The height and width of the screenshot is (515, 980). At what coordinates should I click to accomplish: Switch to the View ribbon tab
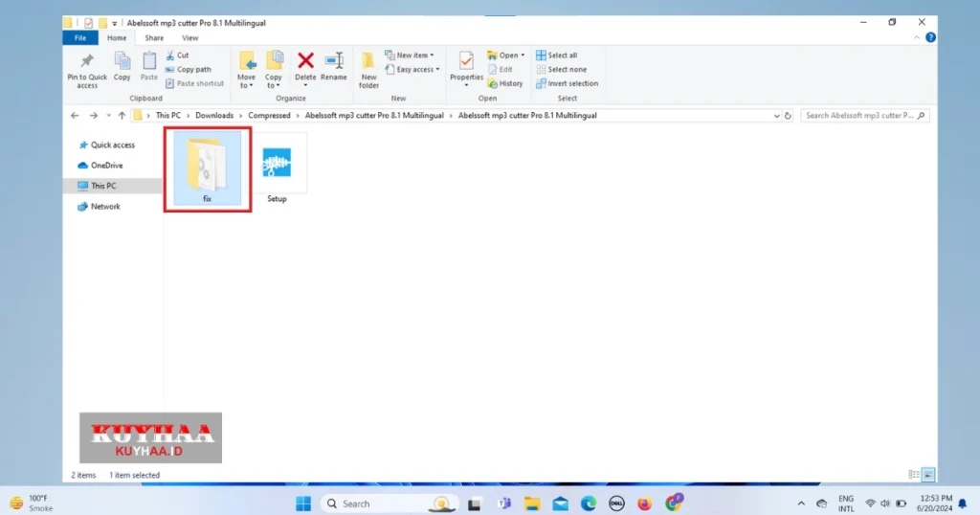point(190,38)
